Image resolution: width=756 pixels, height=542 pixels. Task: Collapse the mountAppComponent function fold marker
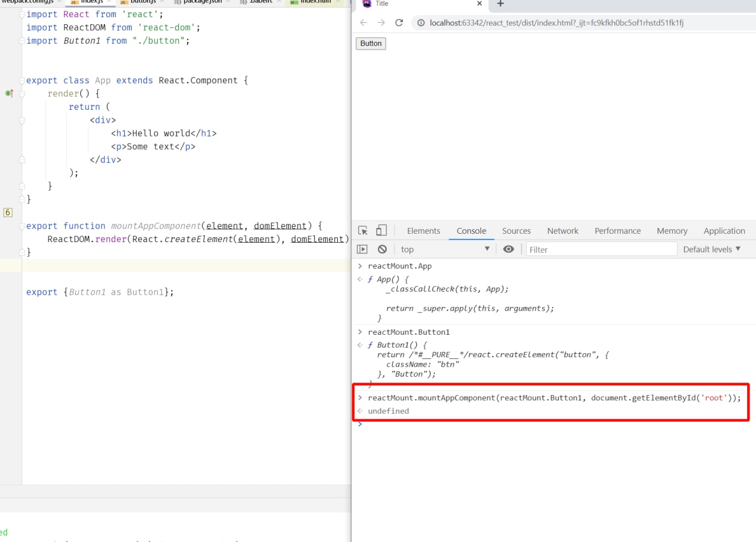[22, 226]
